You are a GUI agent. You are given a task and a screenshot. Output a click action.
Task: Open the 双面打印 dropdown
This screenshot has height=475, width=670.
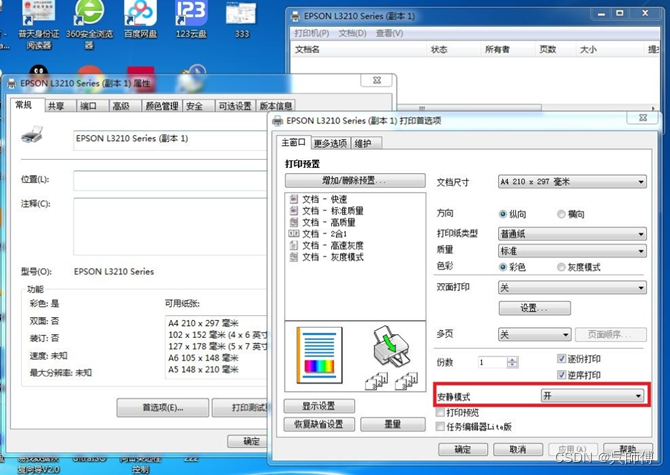coord(572,287)
